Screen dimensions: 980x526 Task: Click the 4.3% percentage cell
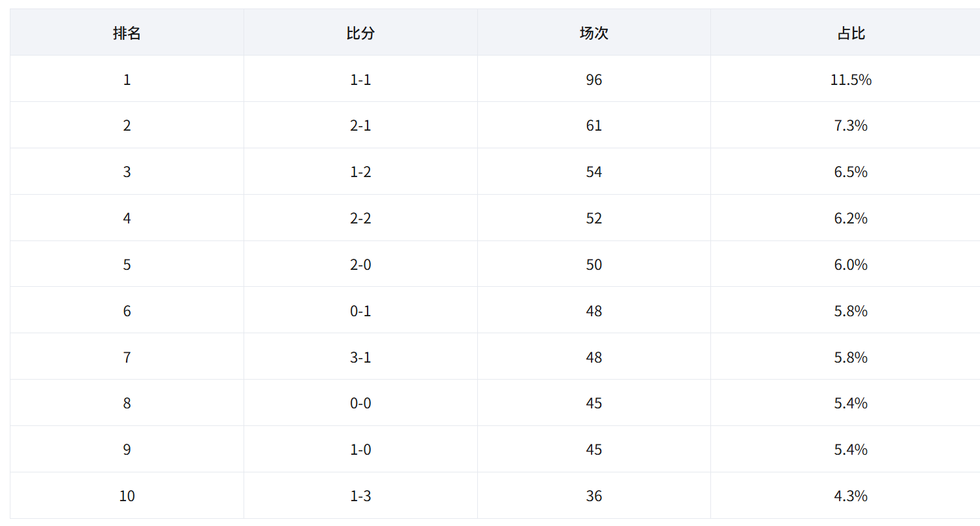point(851,496)
